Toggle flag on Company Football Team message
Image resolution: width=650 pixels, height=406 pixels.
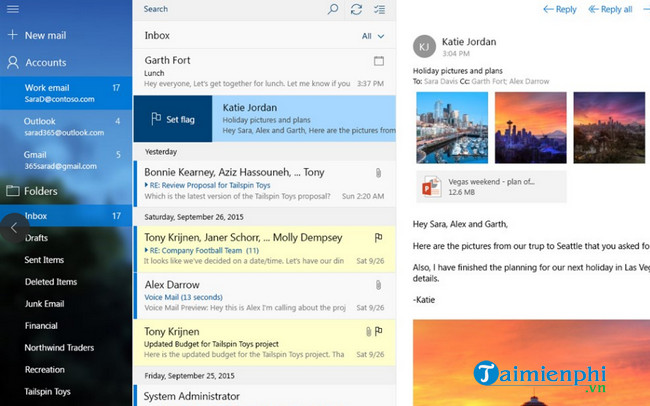coord(378,238)
